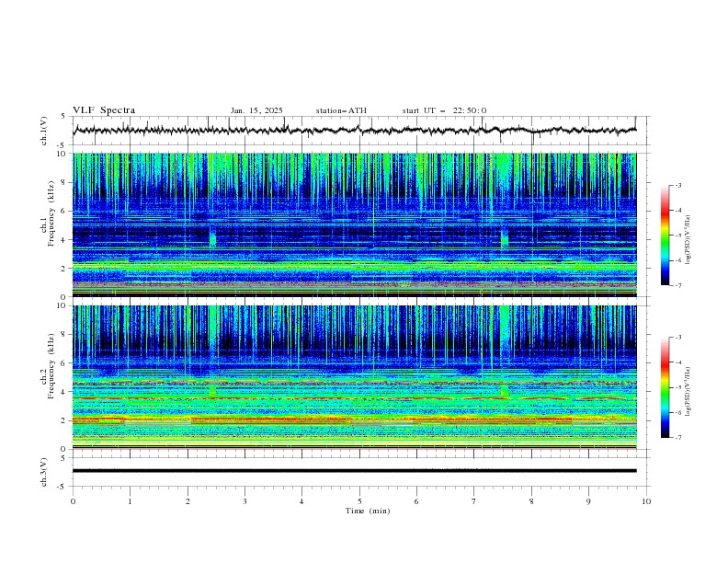Click the "0" tick on the time axis

[73, 501]
